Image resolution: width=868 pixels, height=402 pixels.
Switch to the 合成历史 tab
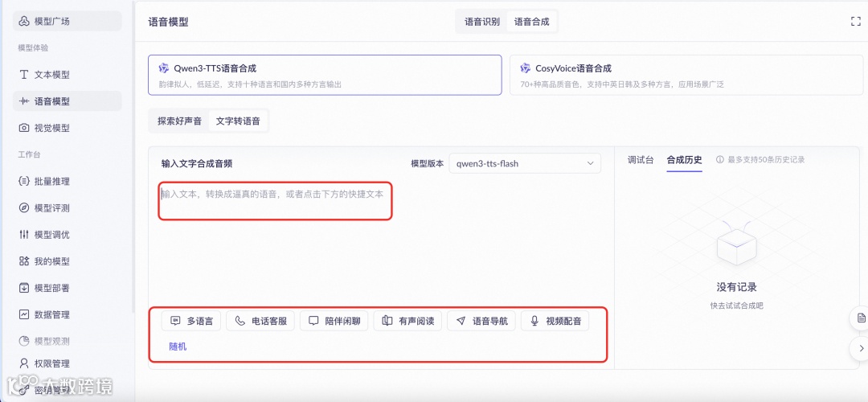tap(684, 160)
